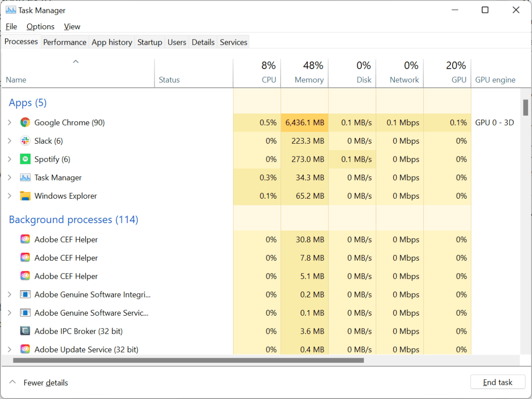The image size is (532, 399).
Task: Sort by the Status column header
Action: click(194, 73)
